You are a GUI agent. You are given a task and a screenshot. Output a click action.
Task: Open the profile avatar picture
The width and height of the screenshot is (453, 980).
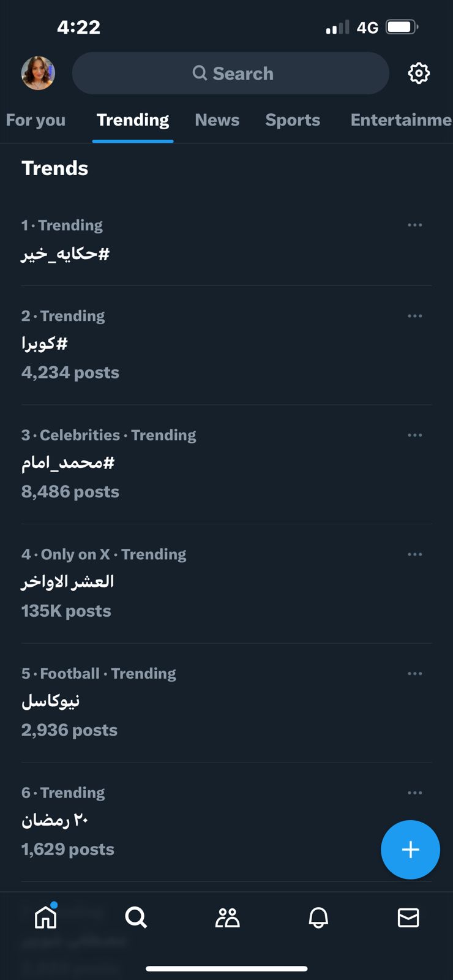(x=38, y=73)
